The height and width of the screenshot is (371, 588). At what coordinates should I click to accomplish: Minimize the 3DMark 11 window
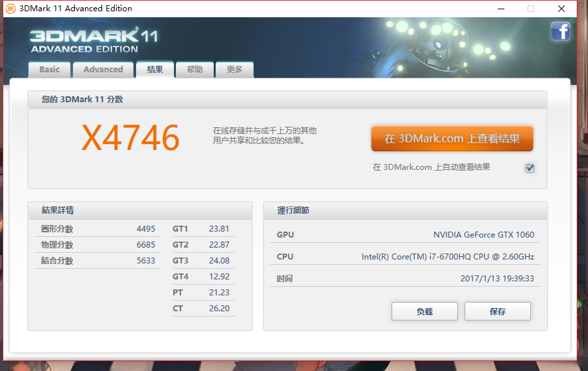point(501,9)
